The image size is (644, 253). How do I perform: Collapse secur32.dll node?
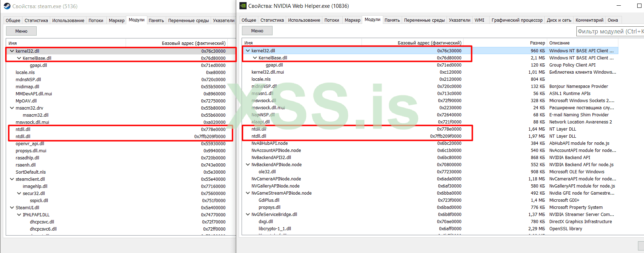19,193
